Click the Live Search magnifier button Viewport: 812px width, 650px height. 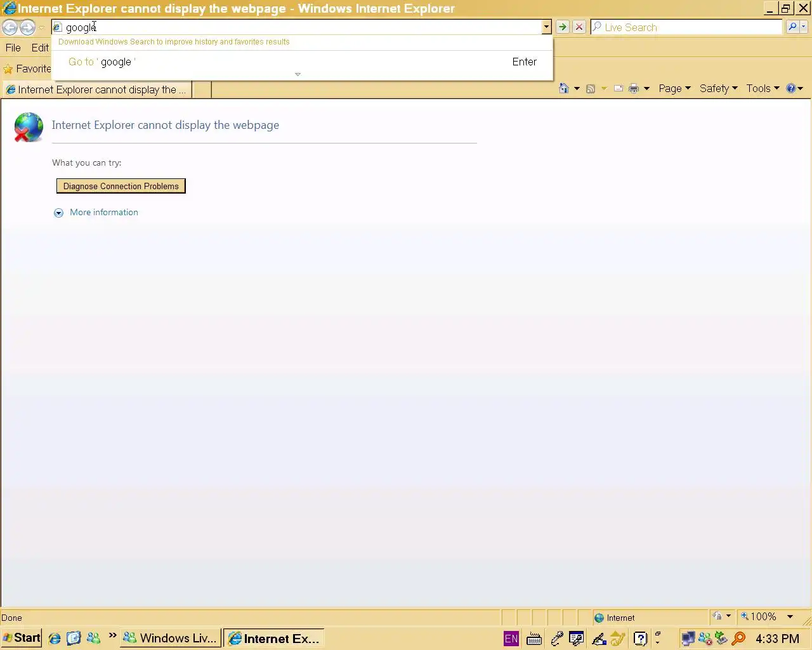[x=792, y=27]
